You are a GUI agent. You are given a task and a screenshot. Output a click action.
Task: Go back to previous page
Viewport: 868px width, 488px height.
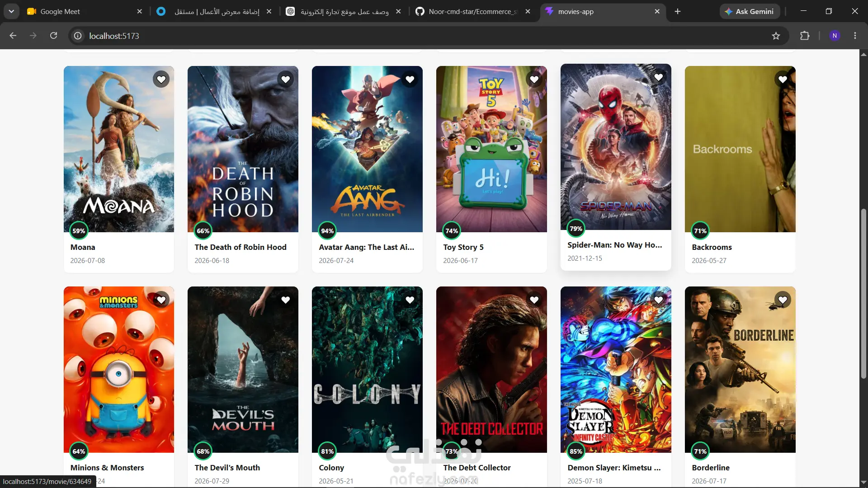13,36
